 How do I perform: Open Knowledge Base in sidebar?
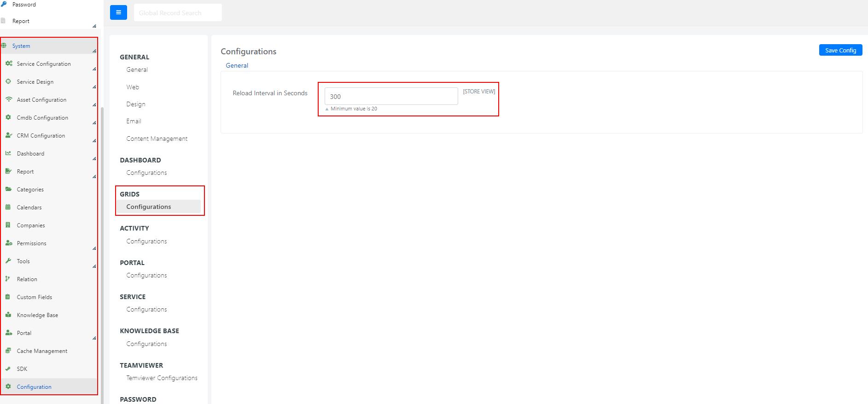pos(37,315)
